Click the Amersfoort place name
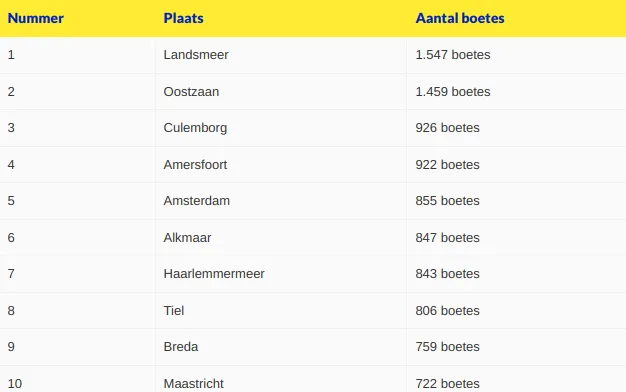This screenshot has height=392, width=626. (195, 165)
